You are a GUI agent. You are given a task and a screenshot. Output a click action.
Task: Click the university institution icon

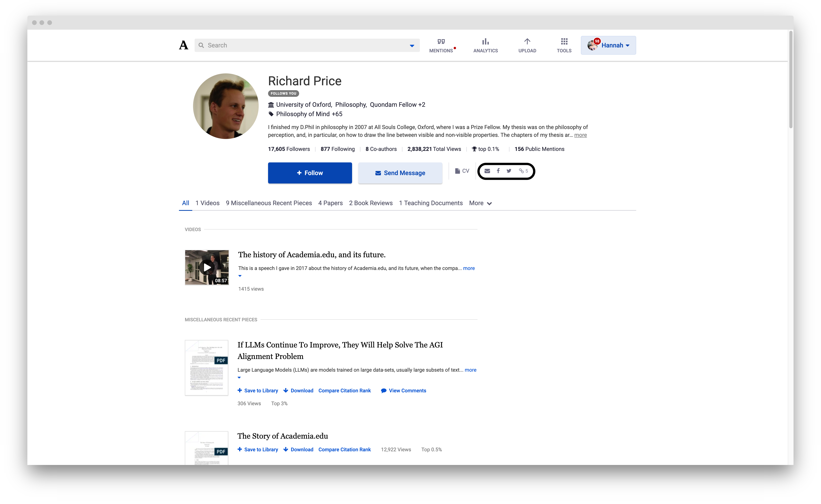pos(271,105)
